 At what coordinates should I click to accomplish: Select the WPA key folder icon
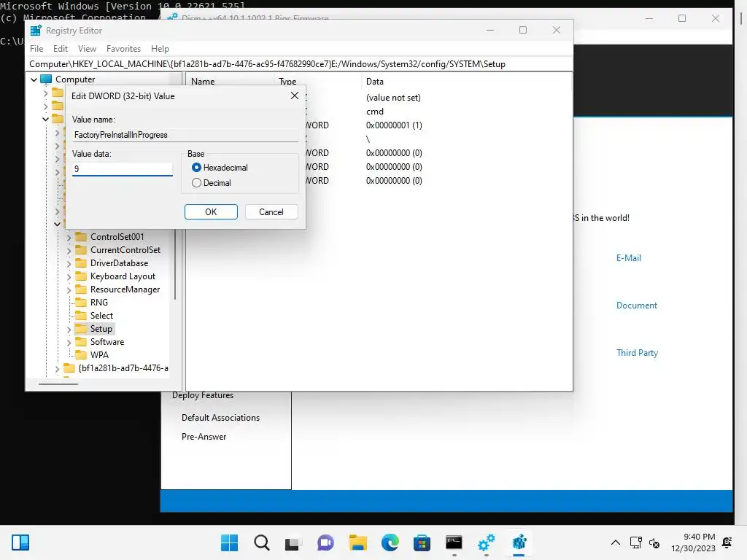click(x=82, y=355)
